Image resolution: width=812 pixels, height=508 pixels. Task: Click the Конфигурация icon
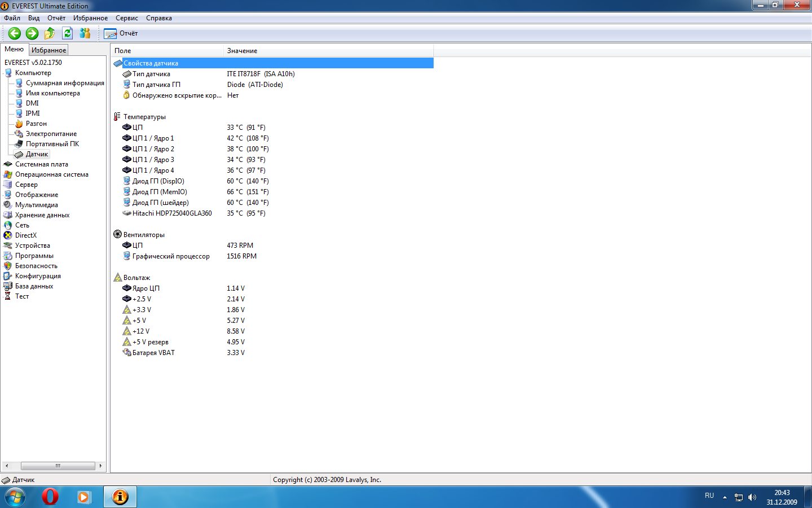(x=8, y=276)
